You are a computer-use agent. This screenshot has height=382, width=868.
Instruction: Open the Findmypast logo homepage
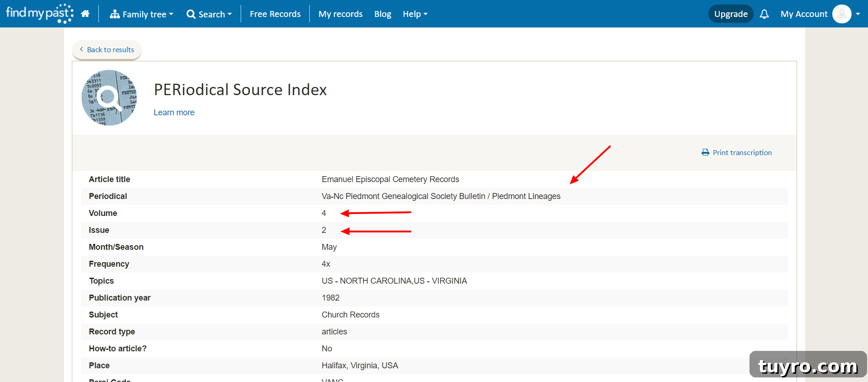[x=39, y=13]
